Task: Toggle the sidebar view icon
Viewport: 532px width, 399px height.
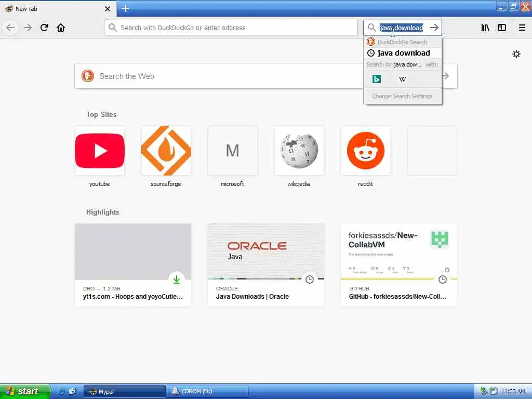Action: (x=502, y=28)
